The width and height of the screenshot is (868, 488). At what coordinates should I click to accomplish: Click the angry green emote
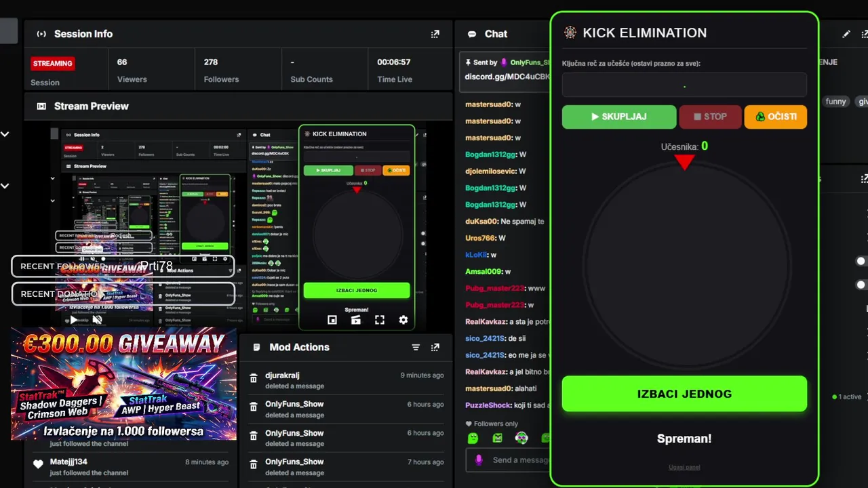498,439
